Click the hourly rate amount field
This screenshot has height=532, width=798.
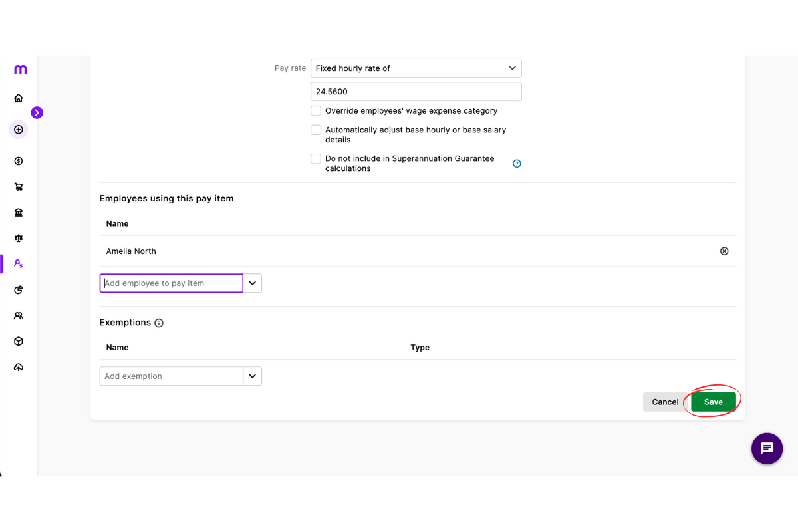click(416, 92)
